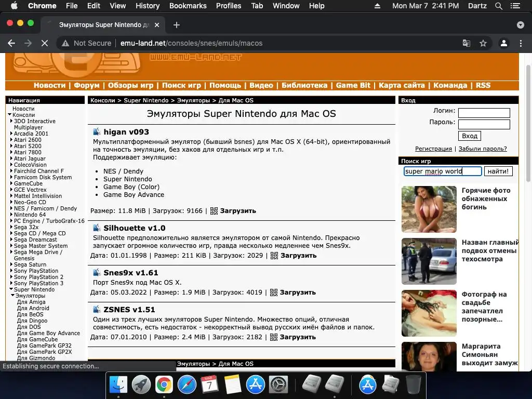Click the Mac icon beside ZSNES v1.51
Image resolution: width=532 pixels, height=399 pixels.
click(97, 309)
